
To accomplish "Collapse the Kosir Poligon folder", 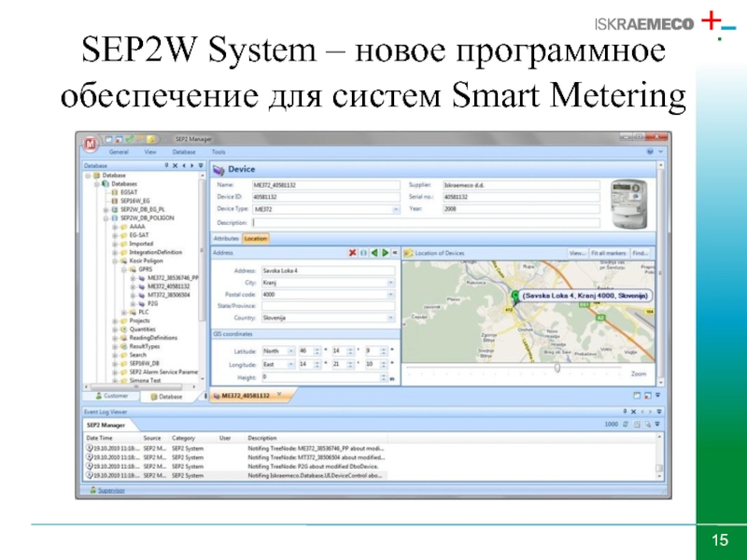I will pos(115,261).
